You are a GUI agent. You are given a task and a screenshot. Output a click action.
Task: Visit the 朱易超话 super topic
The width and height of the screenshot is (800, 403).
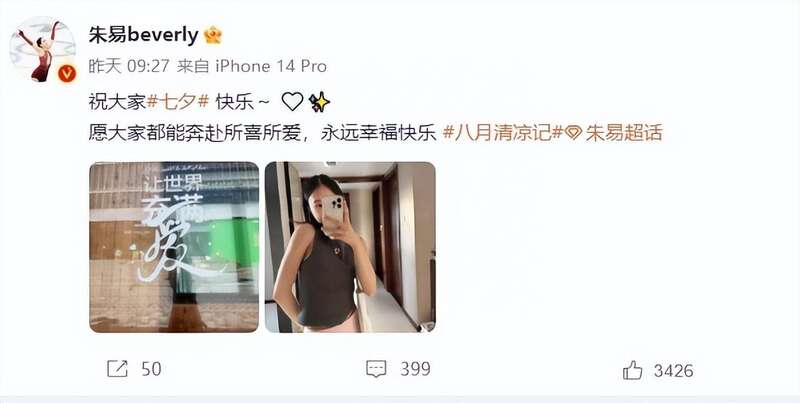[x=623, y=133]
